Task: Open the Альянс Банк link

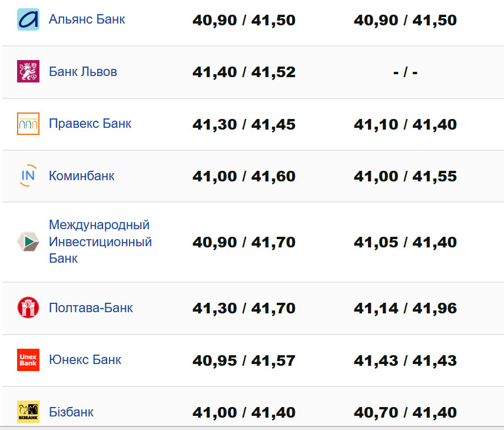Action: tap(87, 19)
